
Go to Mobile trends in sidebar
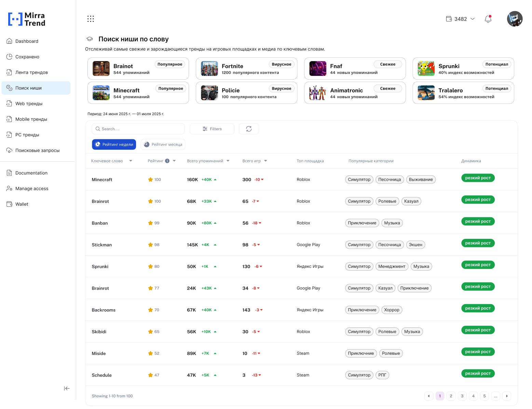(x=31, y=119)
